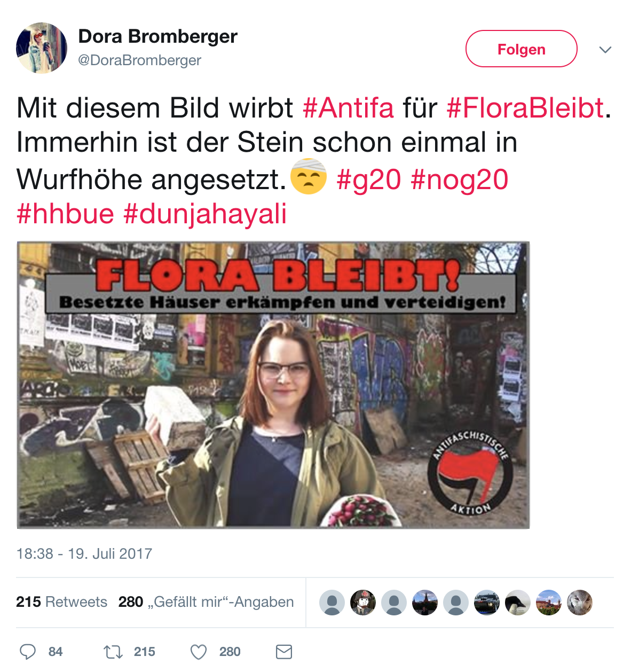The width and height of the screenshot is (631, 672).
Task: Click the @DoraBromberger handle
Action: coord(139,60)
